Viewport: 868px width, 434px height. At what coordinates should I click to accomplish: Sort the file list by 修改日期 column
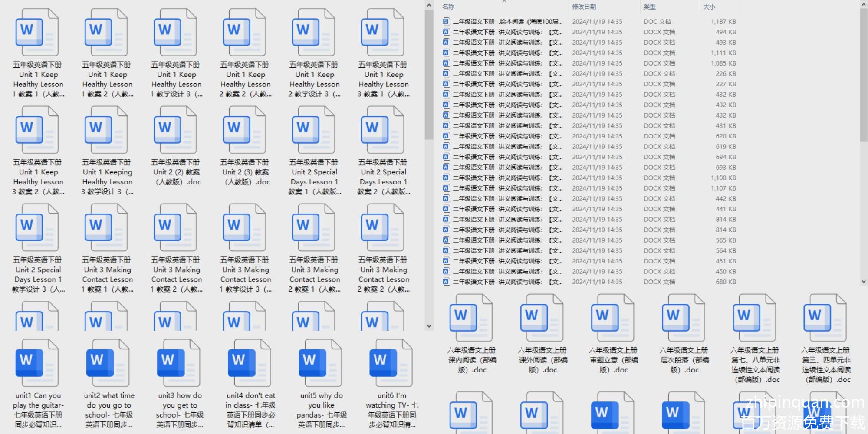pyautogui.click(x=584, y=7)
